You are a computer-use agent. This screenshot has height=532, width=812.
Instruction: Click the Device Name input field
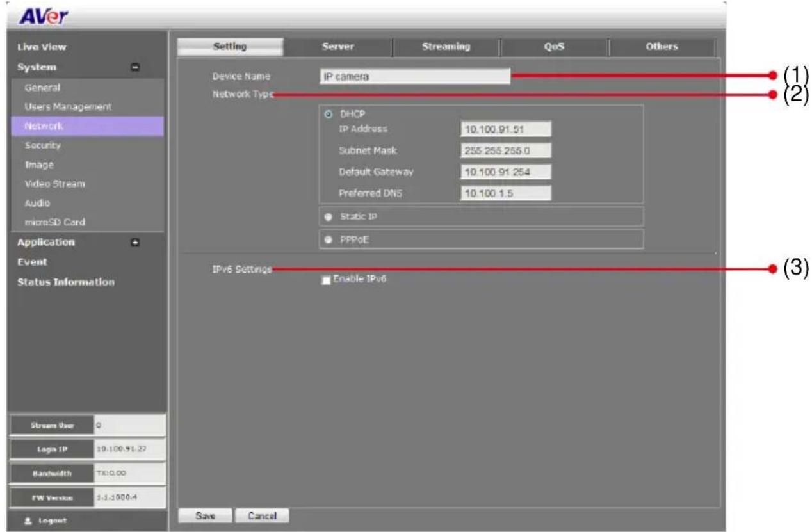coord(414,77)
